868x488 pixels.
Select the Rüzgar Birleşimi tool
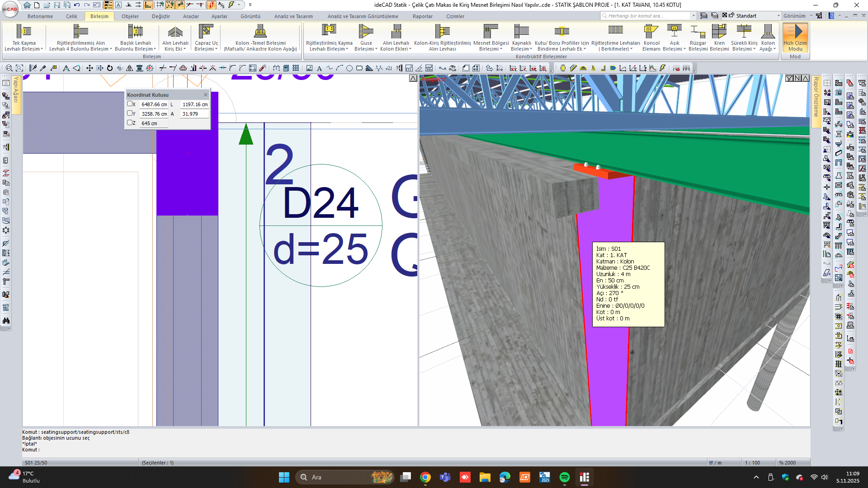(x=698, y=31)
